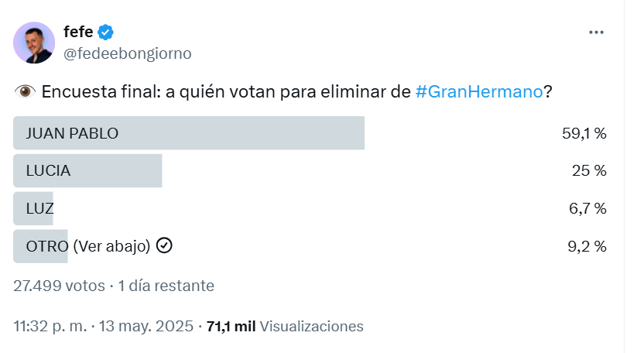This screenshot has width=644, height=353.
Task: Click the 9,2 % result for Otro
Action: (587, 246)
